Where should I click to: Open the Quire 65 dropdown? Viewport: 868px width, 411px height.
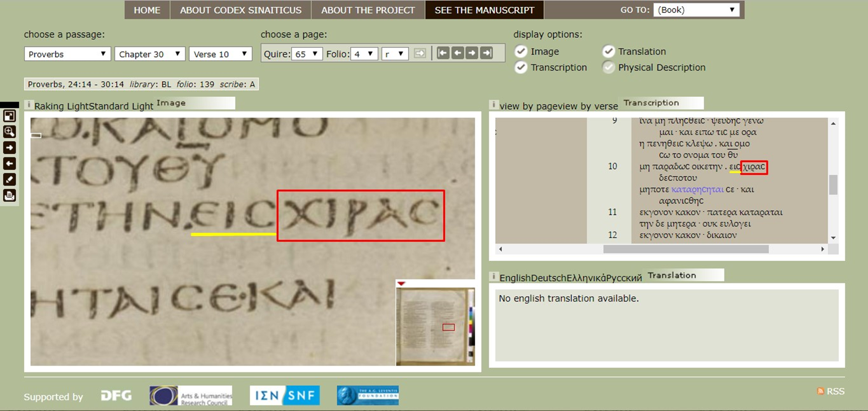pyautogui.click(x=307, y=54)
